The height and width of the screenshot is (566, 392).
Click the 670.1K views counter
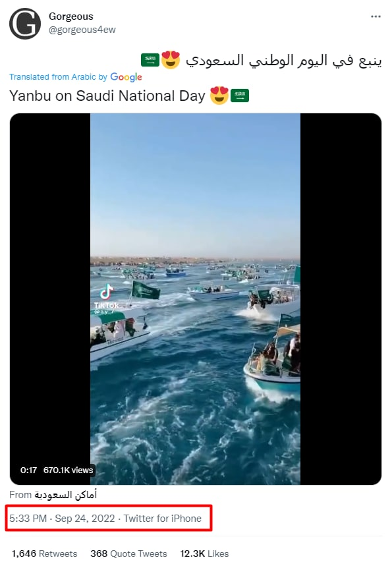point(69,470)
